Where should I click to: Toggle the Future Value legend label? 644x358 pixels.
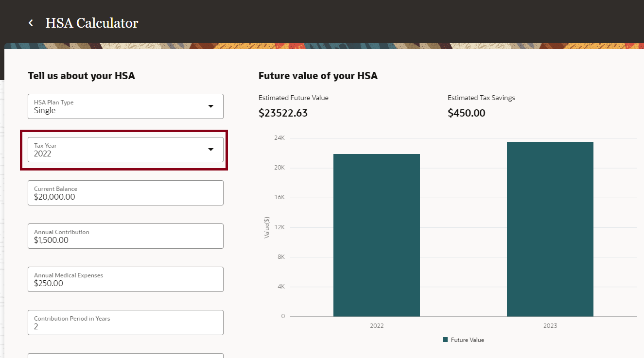click(467, 340)
